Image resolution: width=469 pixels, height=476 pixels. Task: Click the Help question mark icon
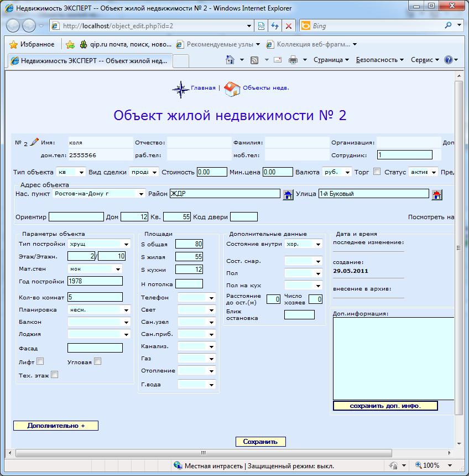[x=448, y=60]
